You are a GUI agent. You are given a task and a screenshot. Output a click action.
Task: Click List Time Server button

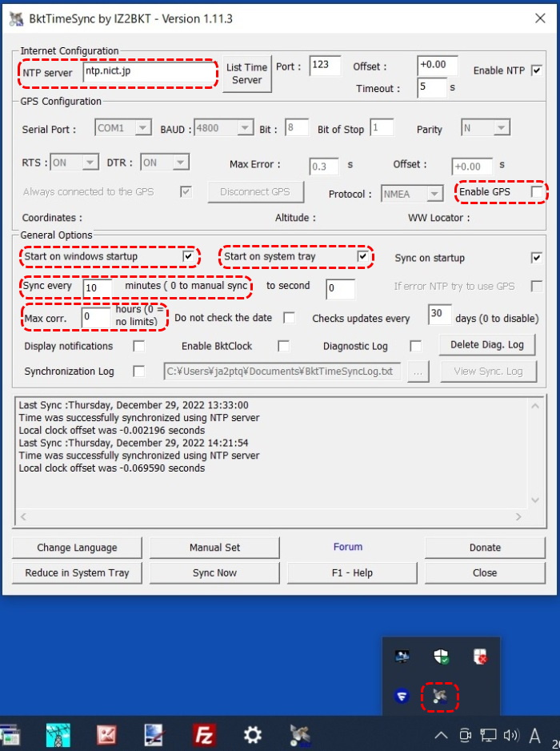(247, 74)
